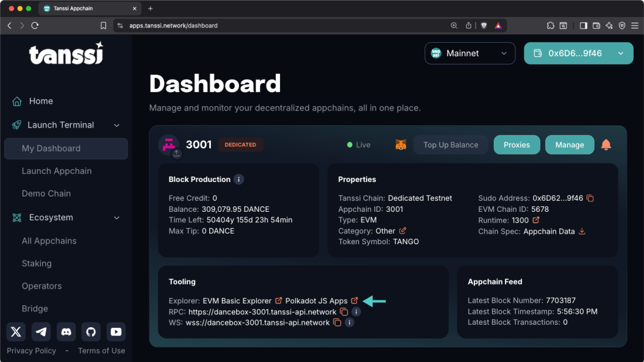
Task: Show info for WS endpoint
Action: [x=349, y=322]
